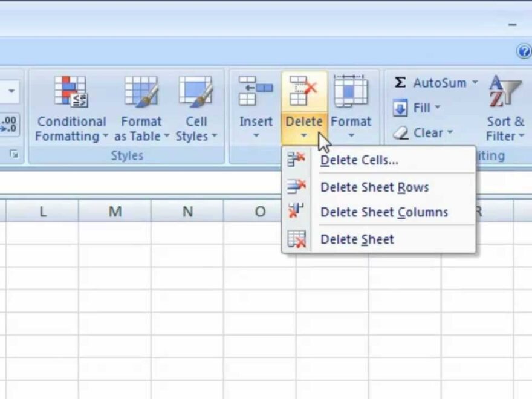Click the Delete icon in the ribbon
532x399 pixels.
[x=304, y=91]
